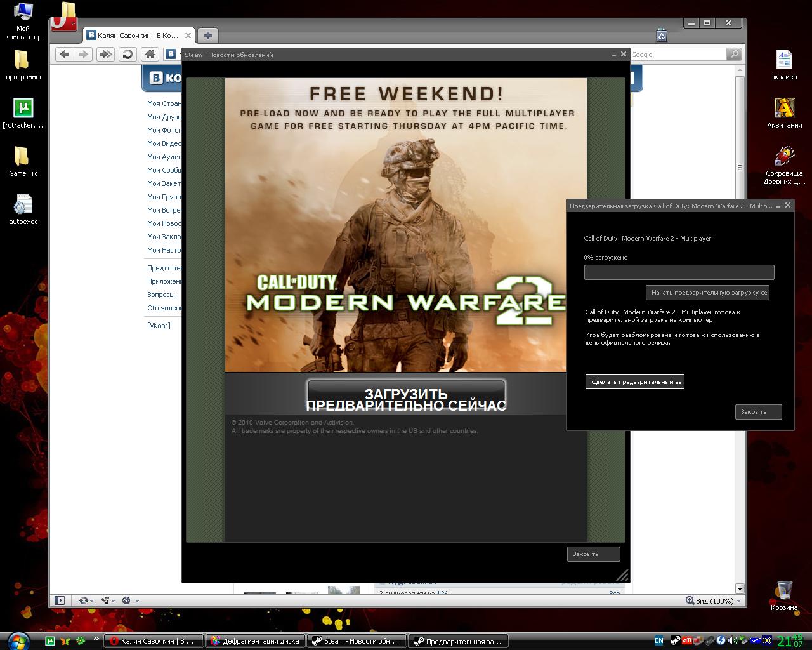Switch to Предварительная за... taskbar button

coord(458,641)
